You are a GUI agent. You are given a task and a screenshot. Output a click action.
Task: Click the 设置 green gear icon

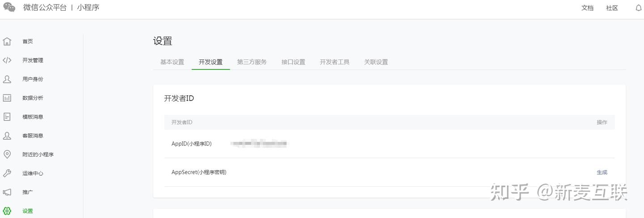tap(7, 211)
